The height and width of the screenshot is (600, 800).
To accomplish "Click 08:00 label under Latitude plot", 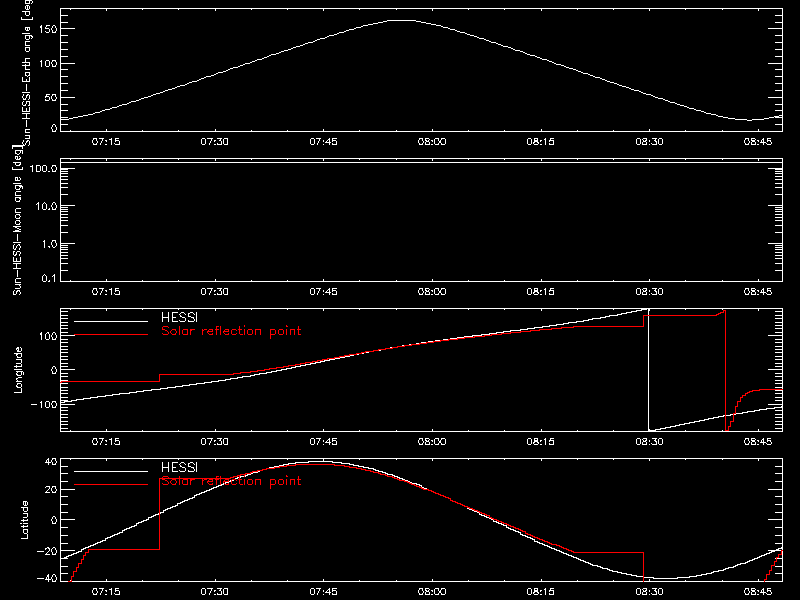I will [x=432, y=591].
